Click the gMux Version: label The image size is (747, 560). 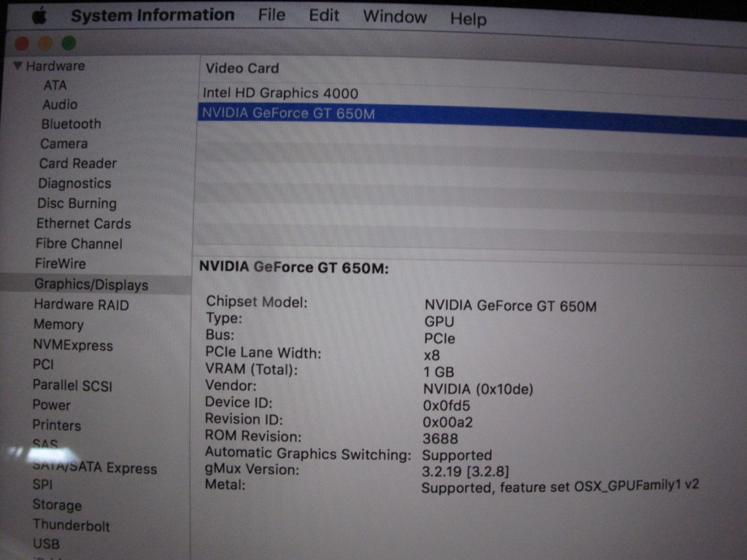pos(252,470)
